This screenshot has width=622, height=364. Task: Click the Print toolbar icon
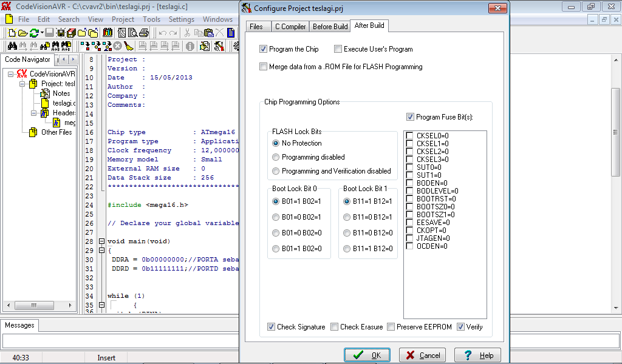tap(144, 33)
